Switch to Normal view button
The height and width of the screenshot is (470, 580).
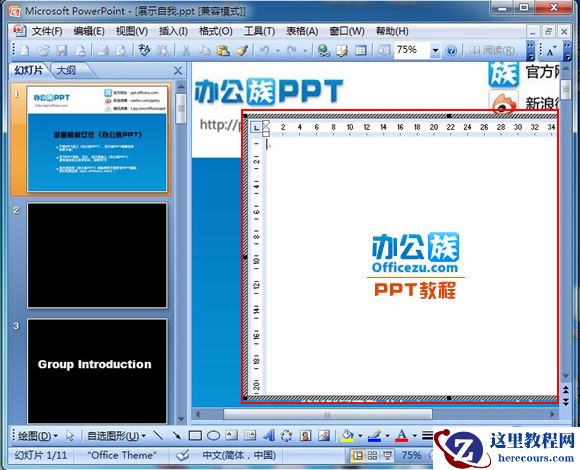357,456
